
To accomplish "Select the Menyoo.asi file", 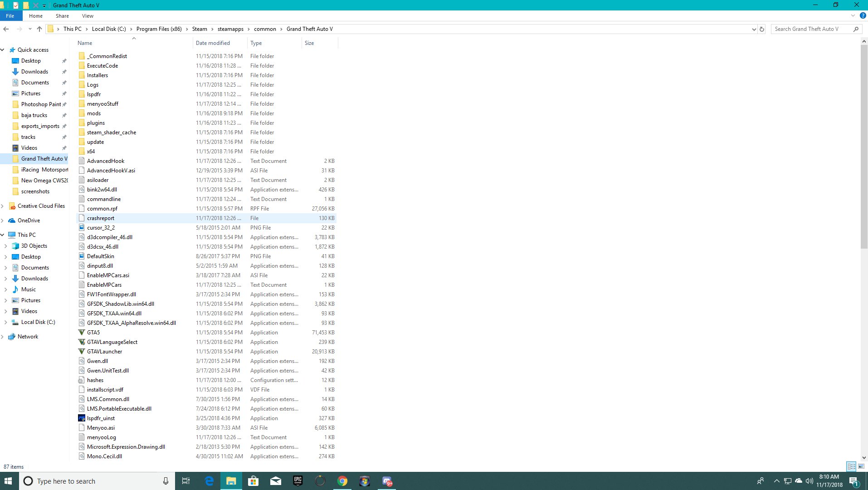I will point(206,428).
